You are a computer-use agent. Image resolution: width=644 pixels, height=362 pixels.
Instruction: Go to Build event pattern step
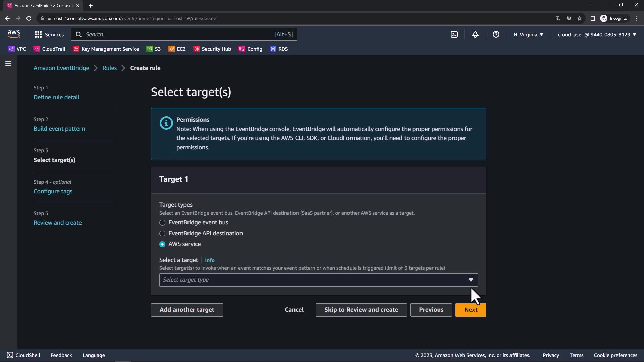tap(59, 129)
